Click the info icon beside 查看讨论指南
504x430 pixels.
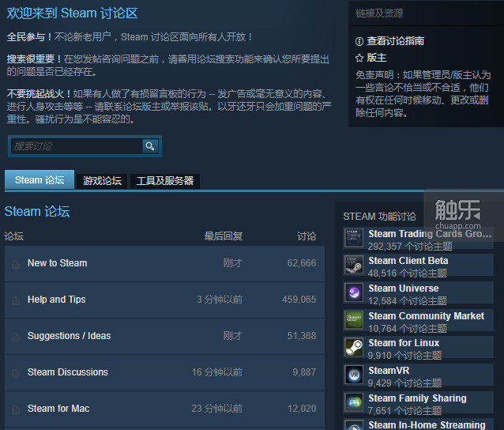359,41
